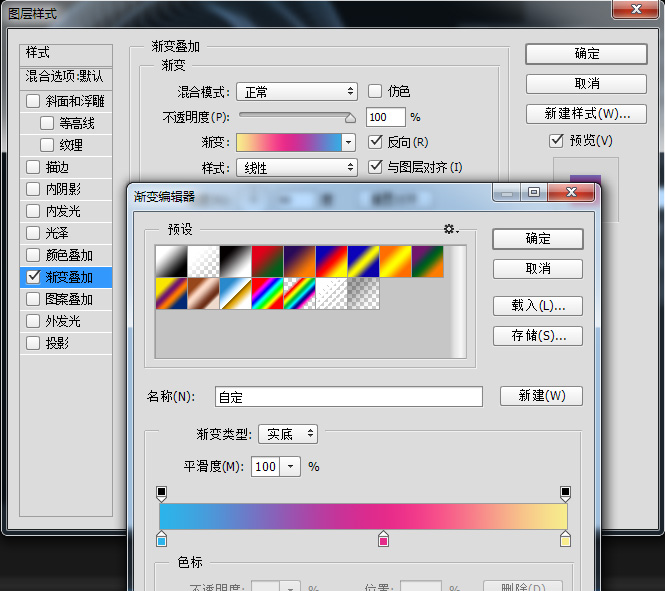Viewport: 665px width, 591px height.
Task: Choose the rainbow spectrum gradient preset
Action: [x=267, y=293]
